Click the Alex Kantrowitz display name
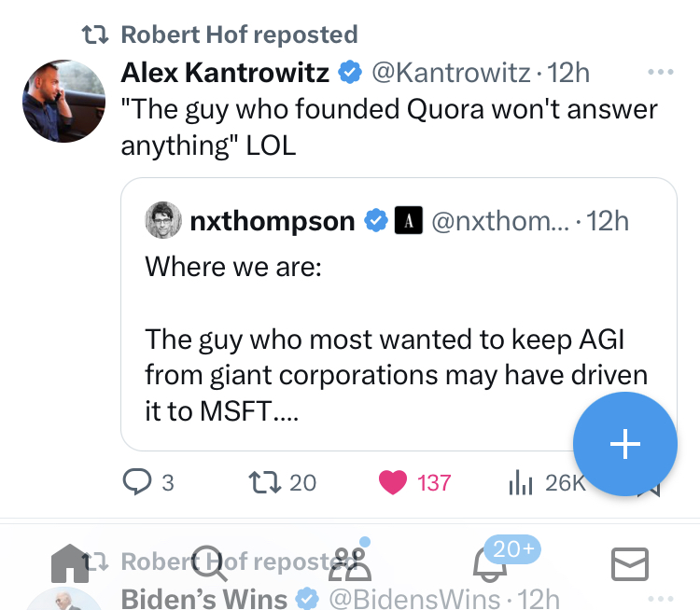The width and height of the screenshot is (700, 610). point(225,72)
